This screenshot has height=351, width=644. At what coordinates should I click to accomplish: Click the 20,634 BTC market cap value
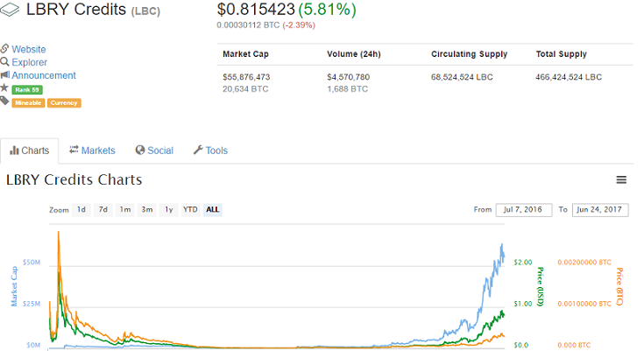coord(245,89)
